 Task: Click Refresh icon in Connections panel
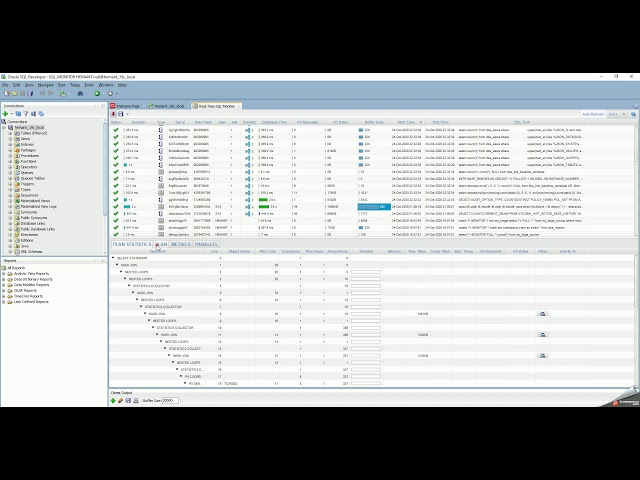(18, 114)
